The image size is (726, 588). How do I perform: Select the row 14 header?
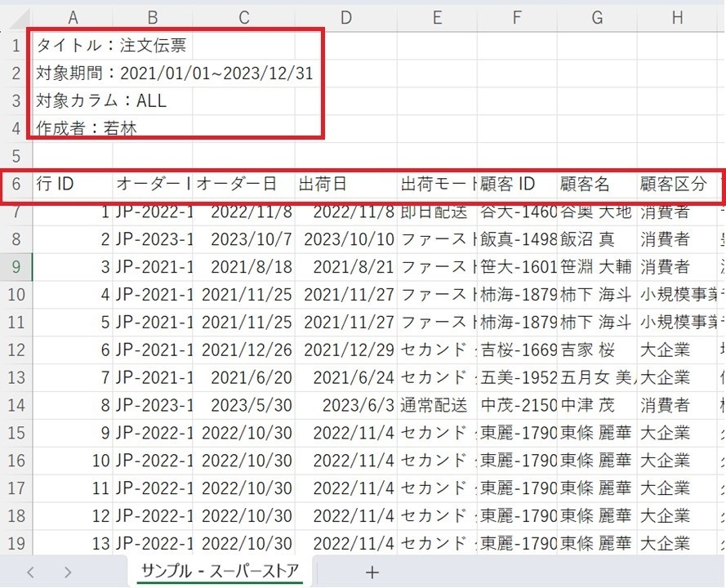click(16, 405)
